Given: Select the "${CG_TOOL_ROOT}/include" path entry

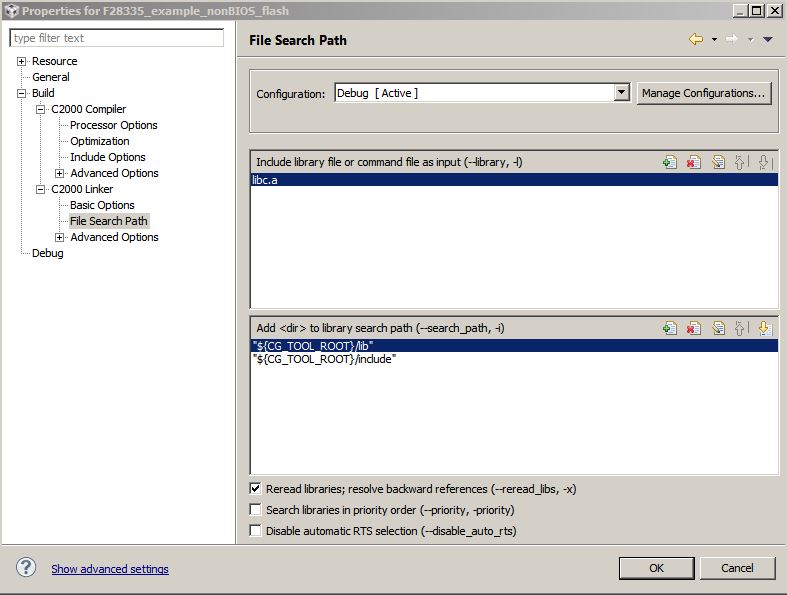Looking at the screenshot, I should point(514,359).
